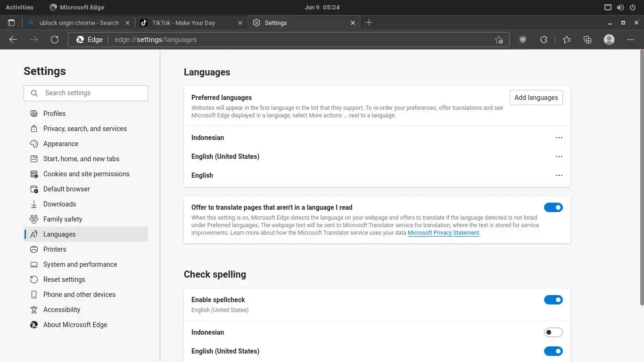Open the tab actions menu icon
This screenshot has width=644, height=362.
[x=11, y=23]
